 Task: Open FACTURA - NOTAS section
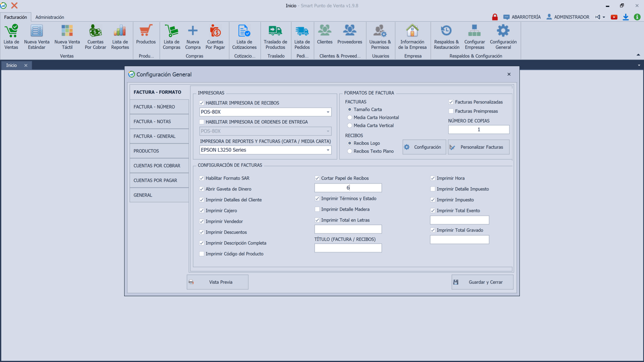pyautogui.click(x=159, y=122)
